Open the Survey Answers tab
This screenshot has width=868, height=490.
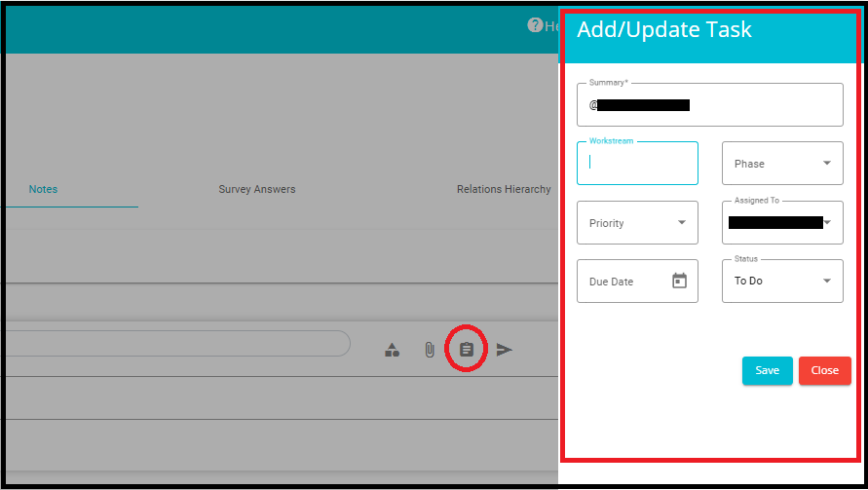tap(256, 189)
